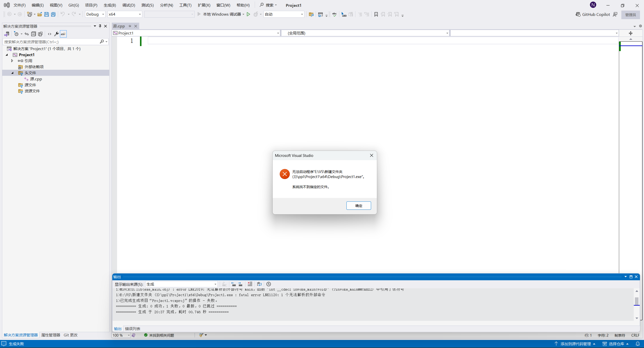Open the (全局范围) navigation dropdown
This screenshot has width=644, height=348.
click(365, 33)
